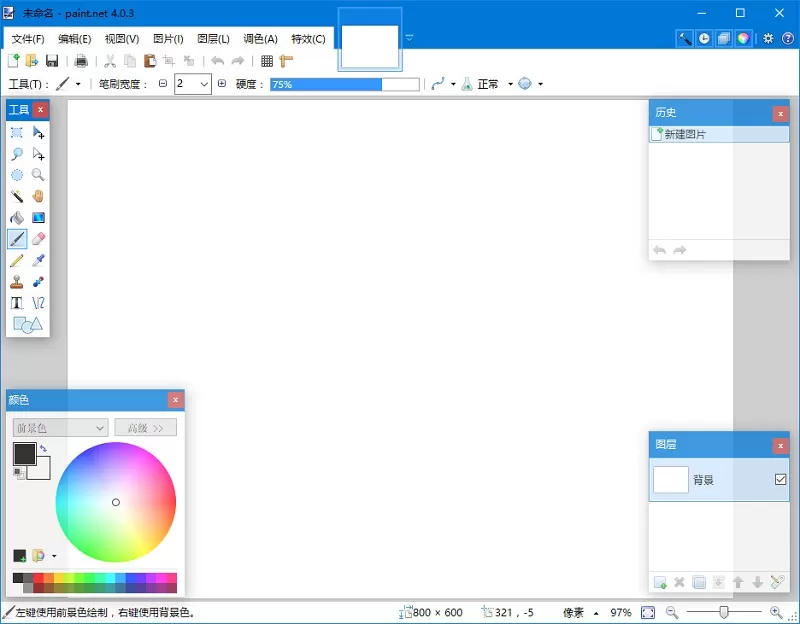Image resolution: width=800 pixels, height=624 pixels.
Task: Select the 新建图片 history entry
Action: coord(719,134)
